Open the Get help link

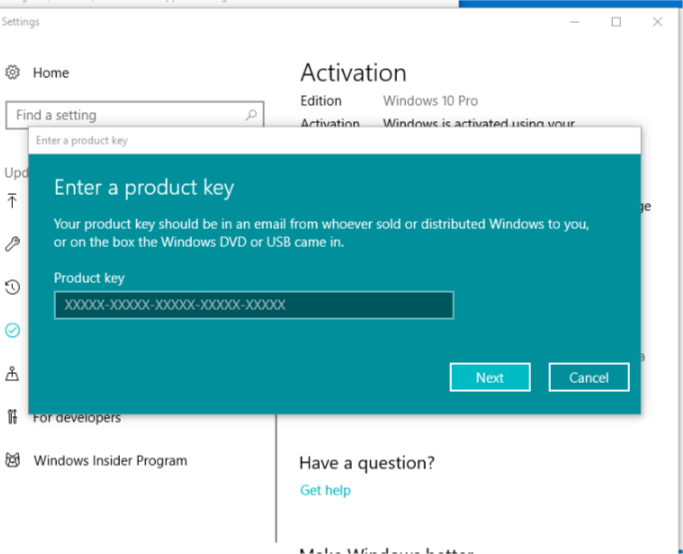[325, 490]
